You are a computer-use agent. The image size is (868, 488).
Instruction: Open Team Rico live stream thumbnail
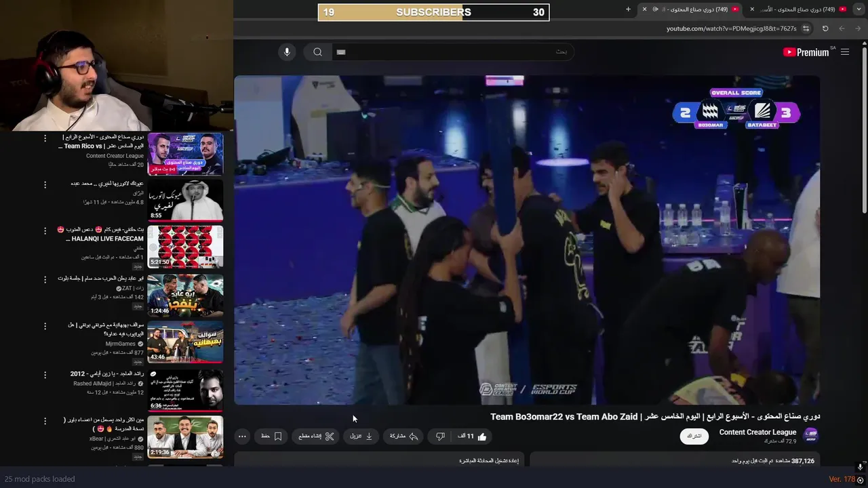[x=185, y=154]
